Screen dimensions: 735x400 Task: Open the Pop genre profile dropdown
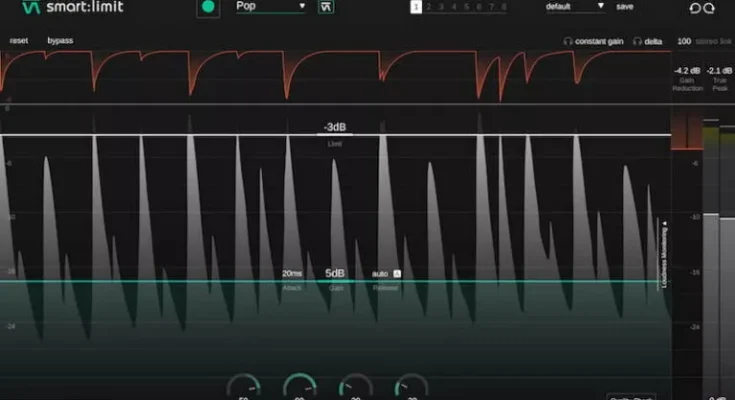click(269, 7)
